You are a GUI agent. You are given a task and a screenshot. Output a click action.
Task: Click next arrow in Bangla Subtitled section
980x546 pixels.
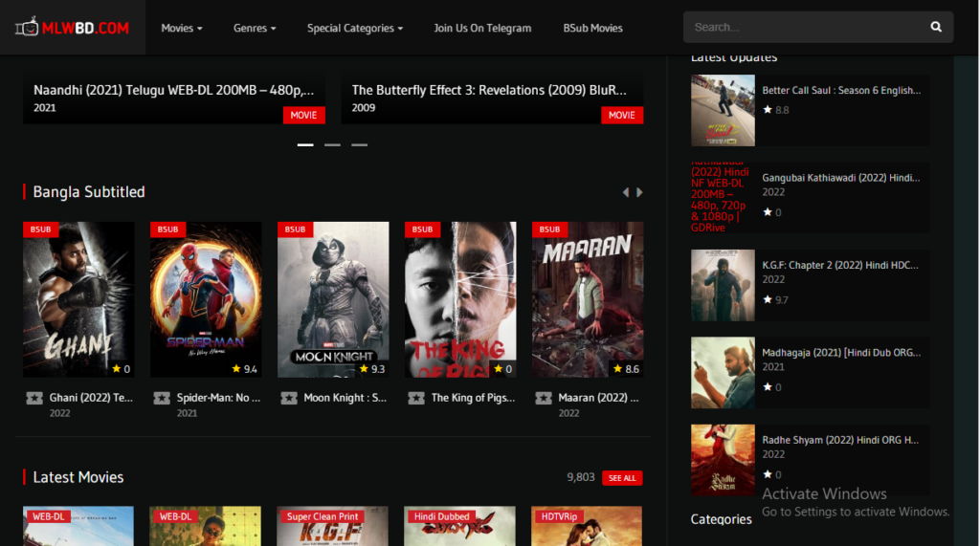(639, 192)
